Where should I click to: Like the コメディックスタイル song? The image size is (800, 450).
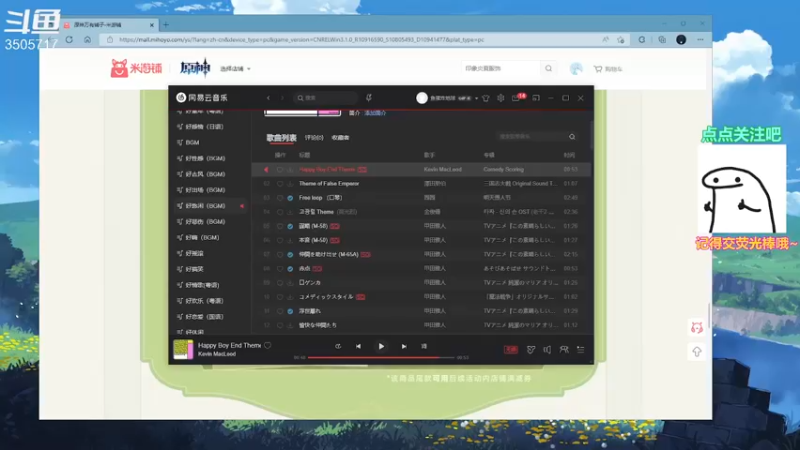[280, 297]
